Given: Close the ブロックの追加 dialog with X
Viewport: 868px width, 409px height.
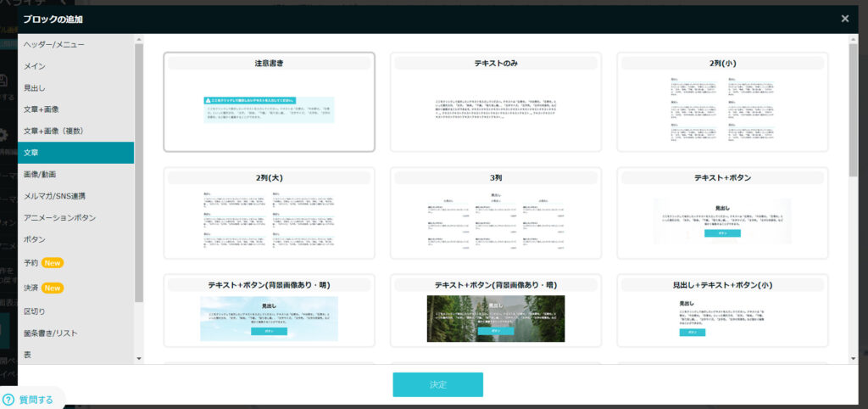Looking at the screenshot, I should point(844,19).
